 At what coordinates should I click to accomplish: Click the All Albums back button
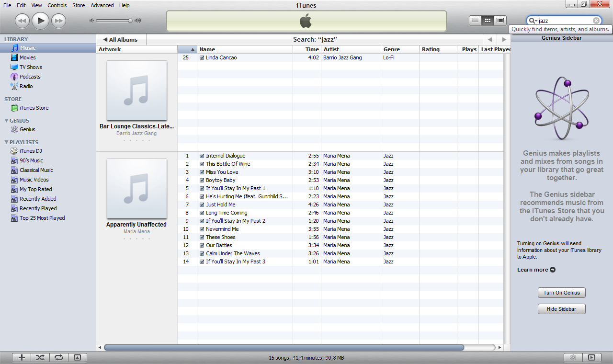click(x=121, y=40)
